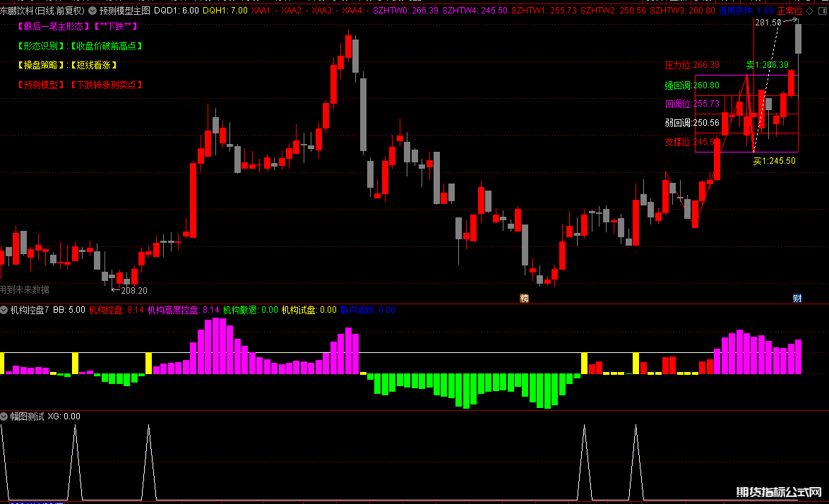Open the 榜 event marker on the chart

[x=524, y=299]
